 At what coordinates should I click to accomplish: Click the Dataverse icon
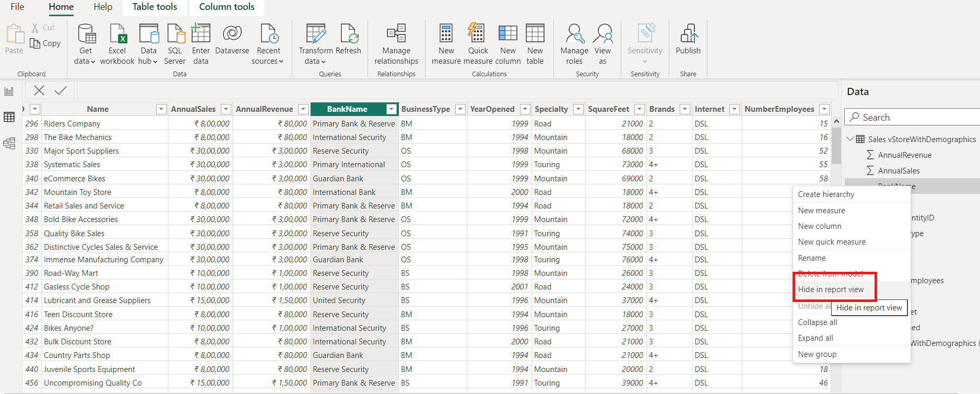coord(232,33)
